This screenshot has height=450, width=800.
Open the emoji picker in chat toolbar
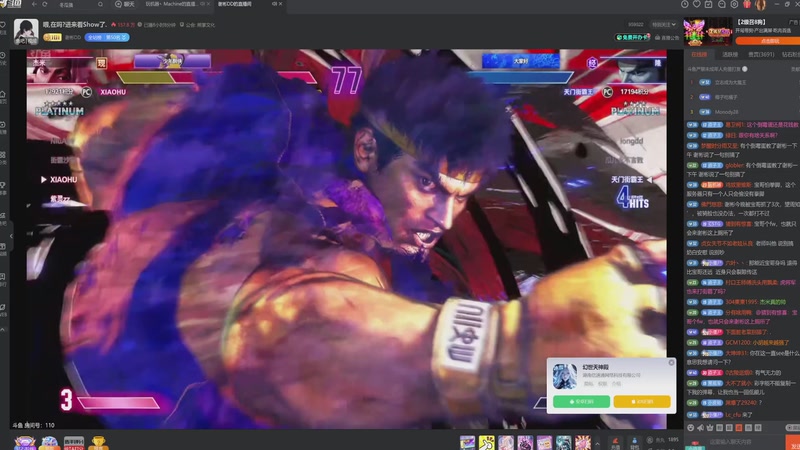point(691,428)
